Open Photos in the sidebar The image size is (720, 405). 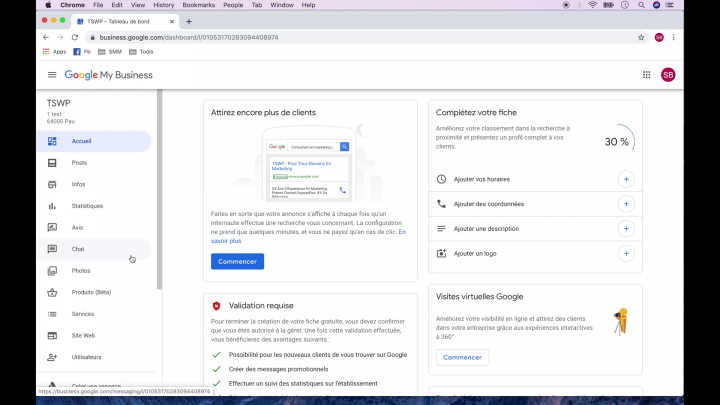(x=80, y=271)
